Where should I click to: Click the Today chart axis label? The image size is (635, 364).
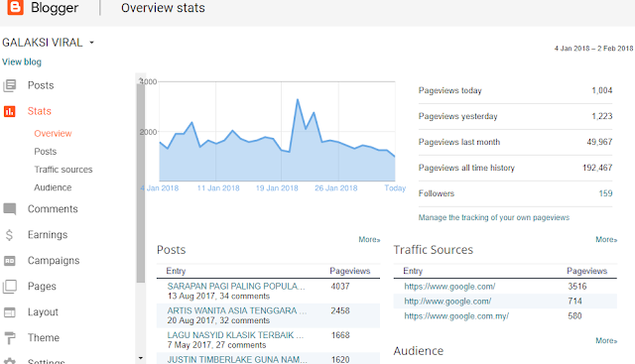tap(395, 188)
